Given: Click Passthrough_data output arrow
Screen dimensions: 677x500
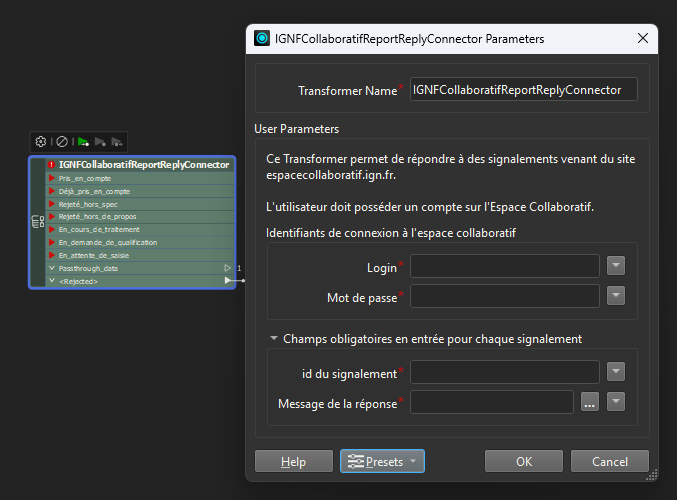Looking at the screenshot, I should coord(228,268).
